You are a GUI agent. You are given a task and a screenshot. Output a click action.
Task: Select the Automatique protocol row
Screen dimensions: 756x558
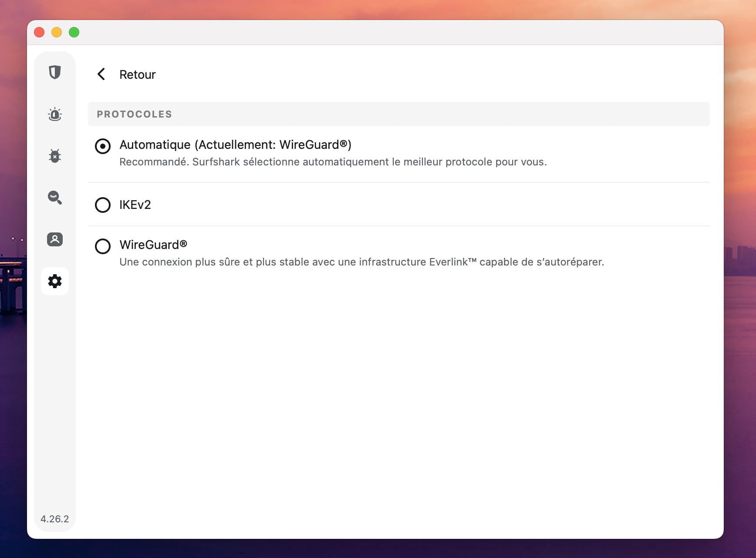(235, 145)
